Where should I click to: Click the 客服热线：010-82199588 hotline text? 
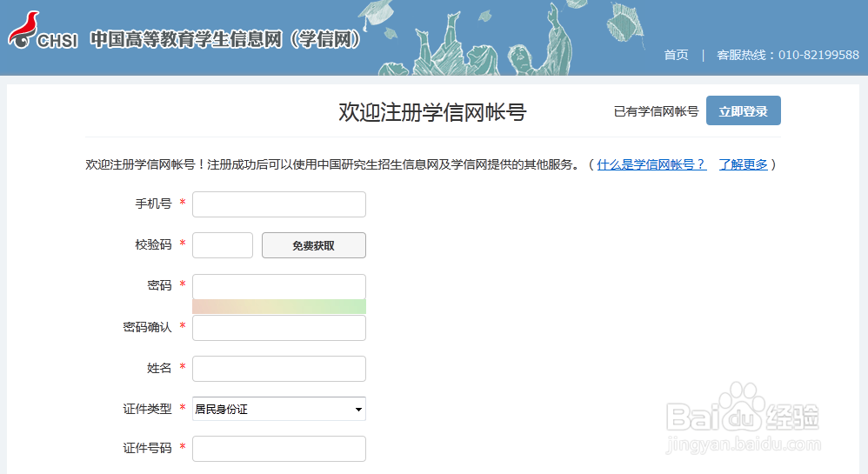click(x=788, y=55)
